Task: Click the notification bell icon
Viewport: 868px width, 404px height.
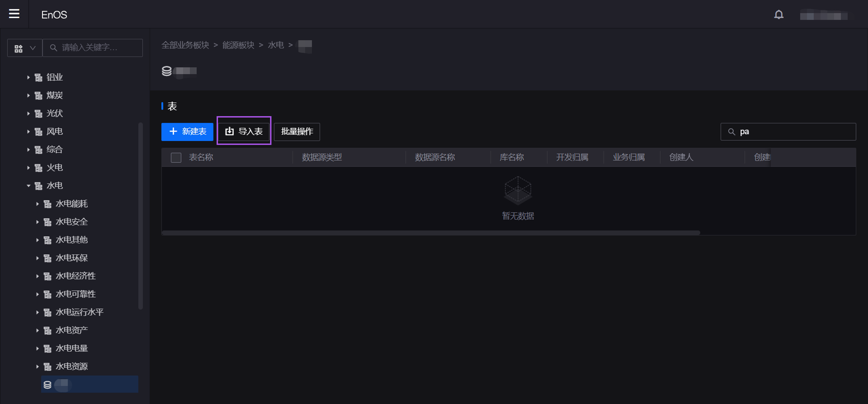Action: (778, 14)
